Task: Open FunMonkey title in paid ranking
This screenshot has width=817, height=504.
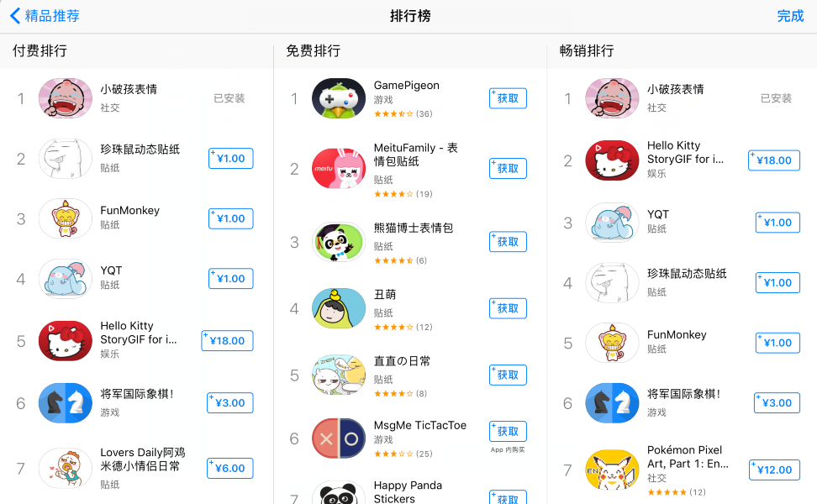Action: [x=129, y=210]
